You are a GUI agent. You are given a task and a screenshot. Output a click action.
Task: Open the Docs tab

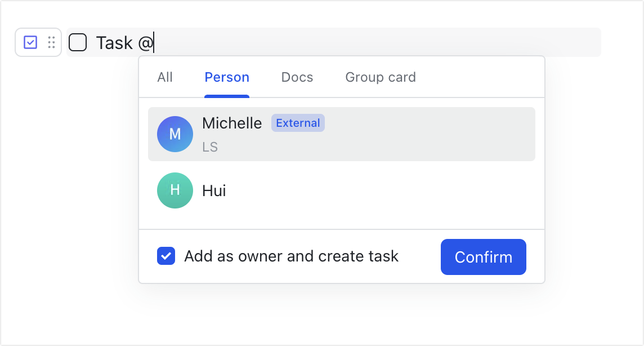click(297, 77)
